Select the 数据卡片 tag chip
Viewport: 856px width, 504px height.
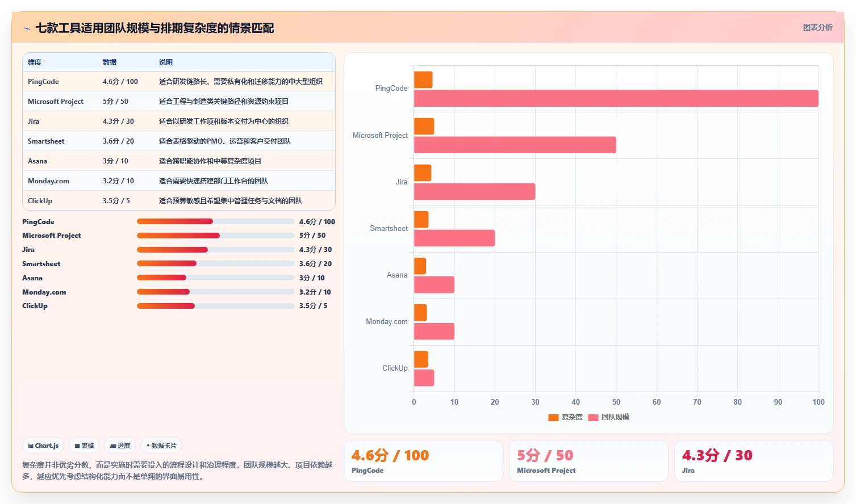tap(161, 446)
